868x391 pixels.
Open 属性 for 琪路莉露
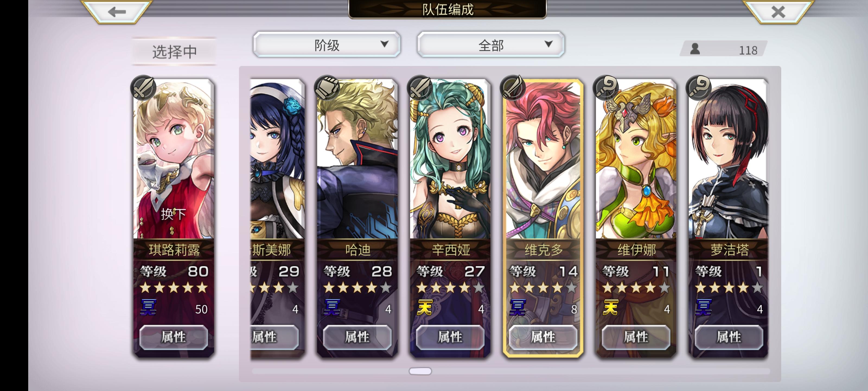[x=174, y=337]
